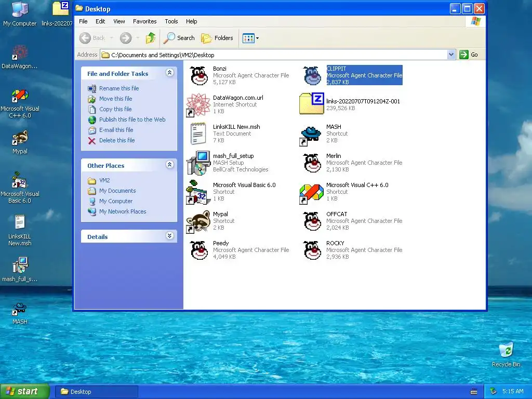This screenshot has height=399, width=532.
Task: Click the taskbar clock showing 5:15 AM
Action: pos(513,392)
